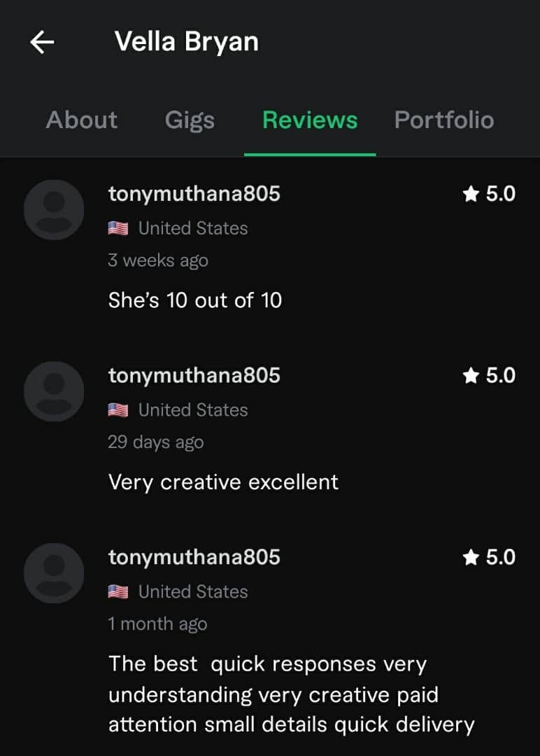Tap the US flag on the third review
Image resolution: width=540 pixels, height=756 pixels.
coord(118,591)
